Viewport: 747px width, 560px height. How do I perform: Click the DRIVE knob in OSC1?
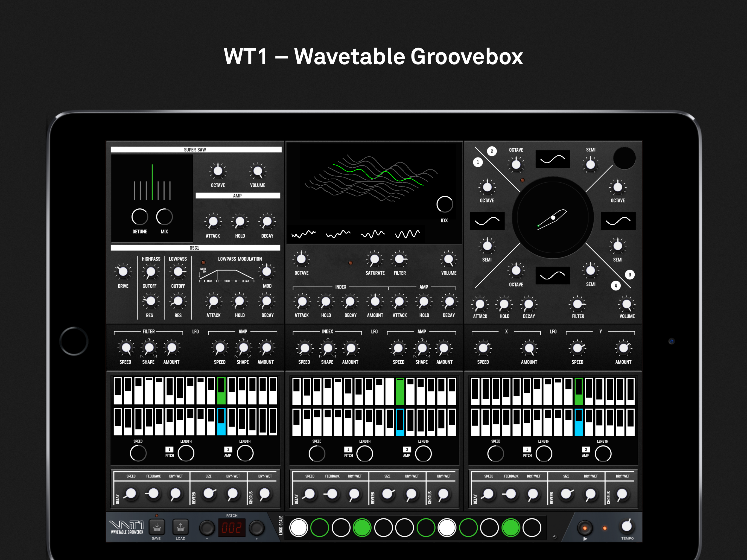(x=123, y=272)
